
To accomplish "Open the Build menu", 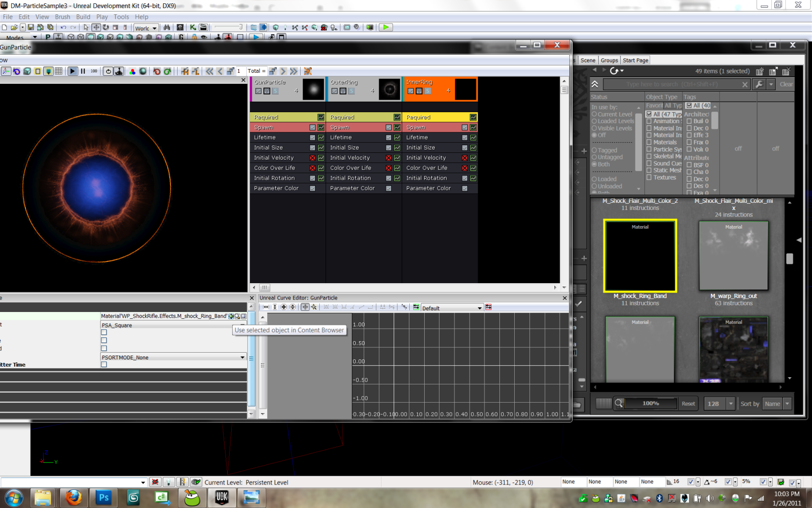I will [x=83, y=17].
